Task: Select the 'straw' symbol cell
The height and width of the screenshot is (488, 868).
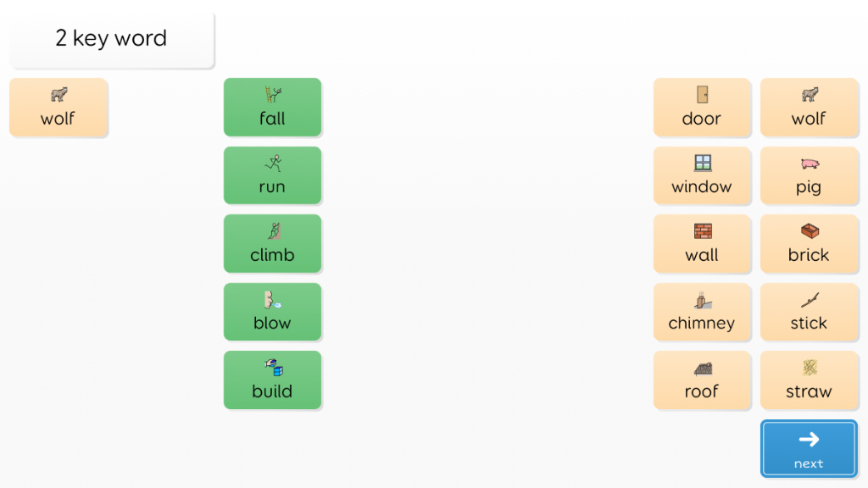Action: (810, 380)
